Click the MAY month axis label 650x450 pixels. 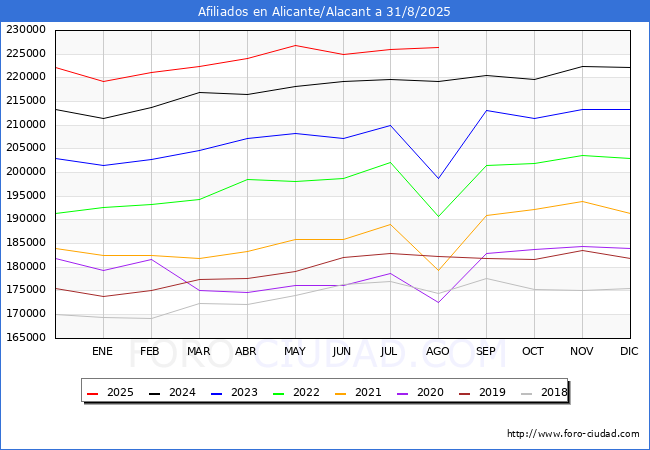point(295,351)
